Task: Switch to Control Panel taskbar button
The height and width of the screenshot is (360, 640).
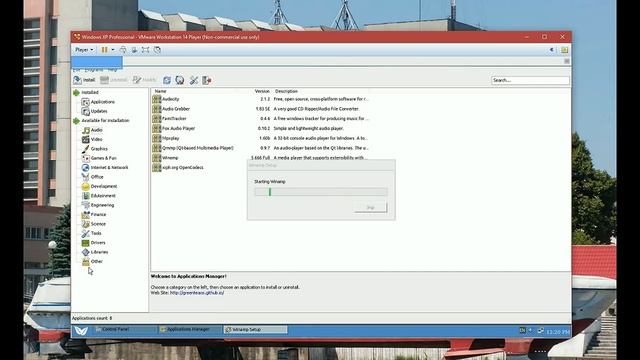Action: 125,329
